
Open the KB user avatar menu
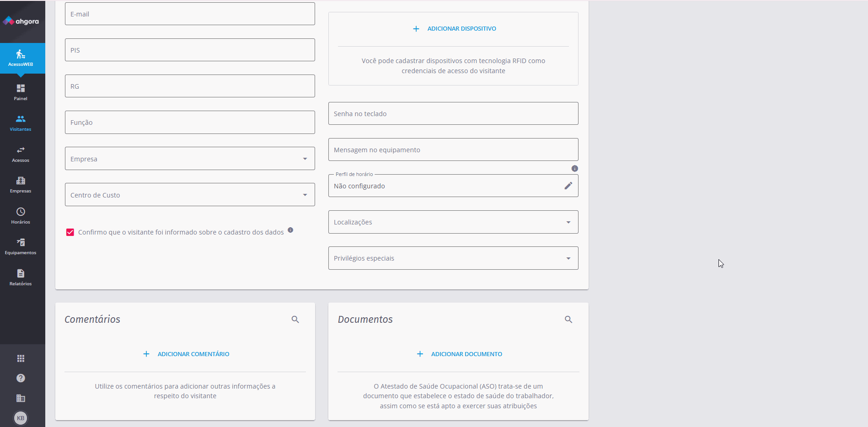[x=21, y=418]
